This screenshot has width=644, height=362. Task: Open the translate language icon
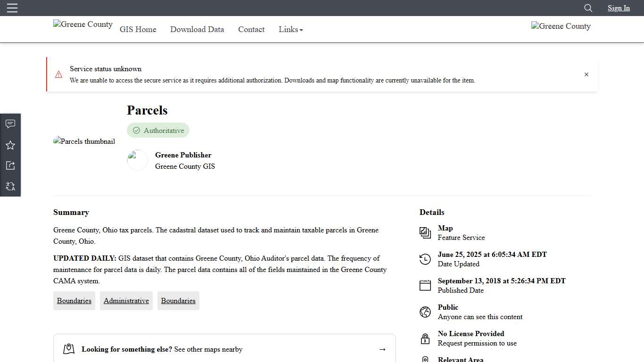coord(10,186)
